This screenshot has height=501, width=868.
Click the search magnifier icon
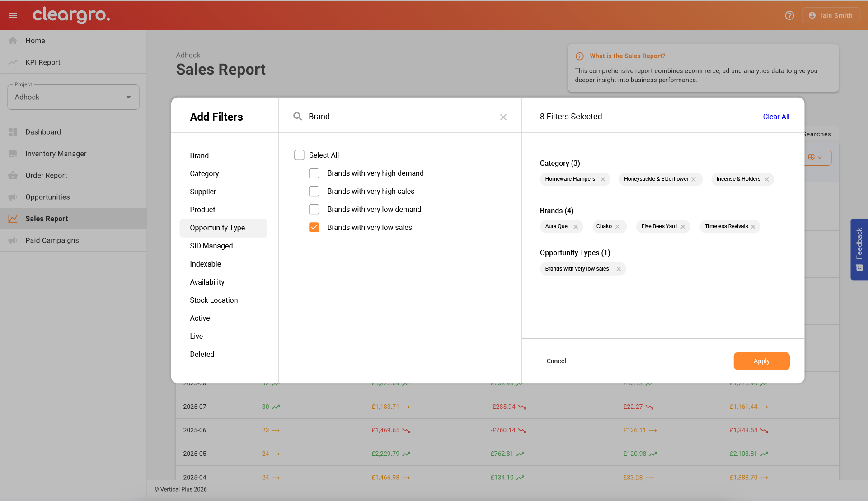click(297, 117)
